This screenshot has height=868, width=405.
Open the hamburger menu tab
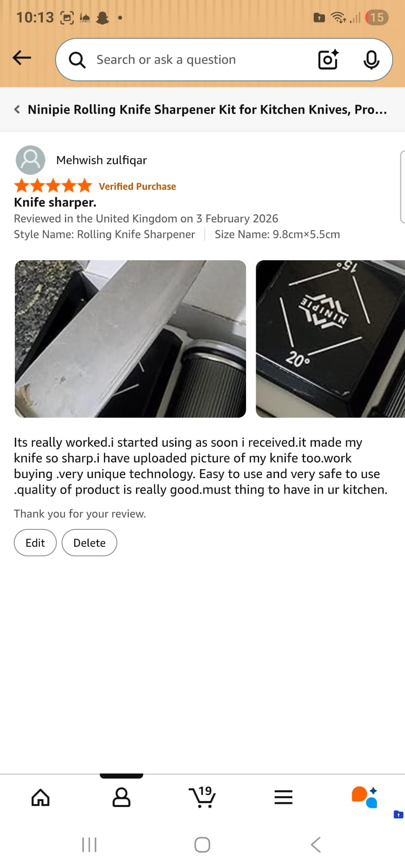point(283,797)
